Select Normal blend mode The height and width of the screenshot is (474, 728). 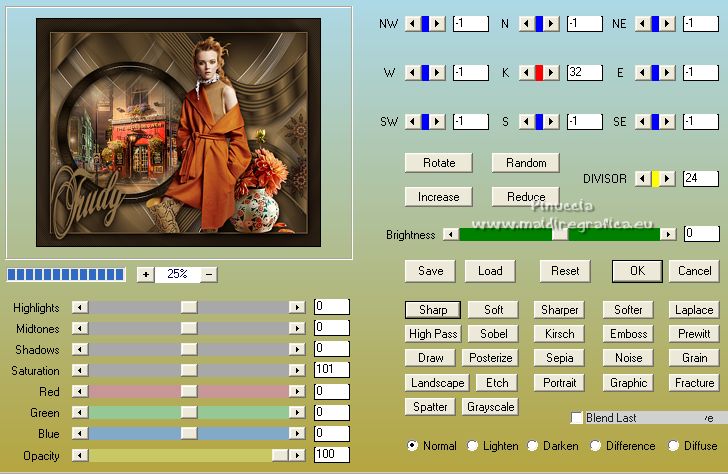[x=412, y=446]
